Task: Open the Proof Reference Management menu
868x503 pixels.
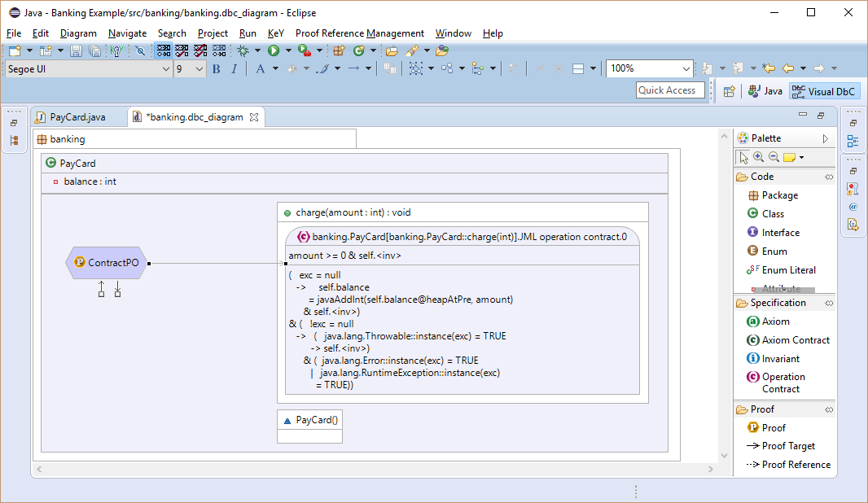Action: pyautogui.click(x=360, y=33)
